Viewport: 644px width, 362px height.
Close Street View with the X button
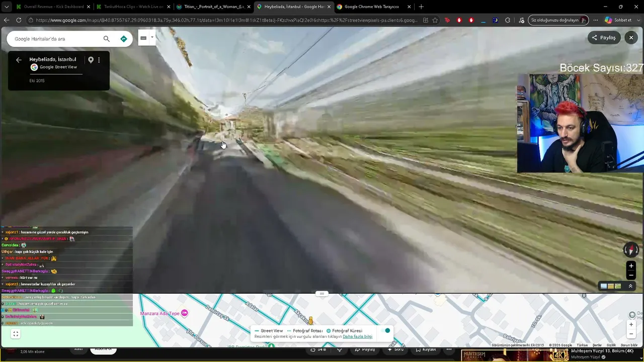(631, 38)
